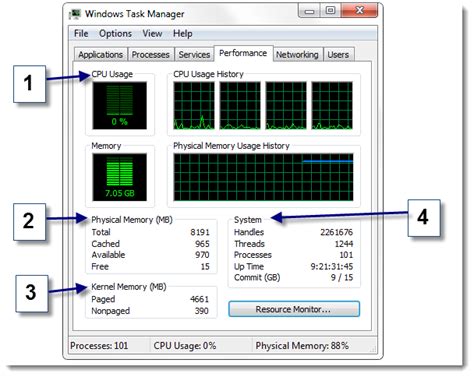Screen dimensions: 474x377
Task: Switch to the Applications tab
Action: pyautogui.click(x=100, y=55)
